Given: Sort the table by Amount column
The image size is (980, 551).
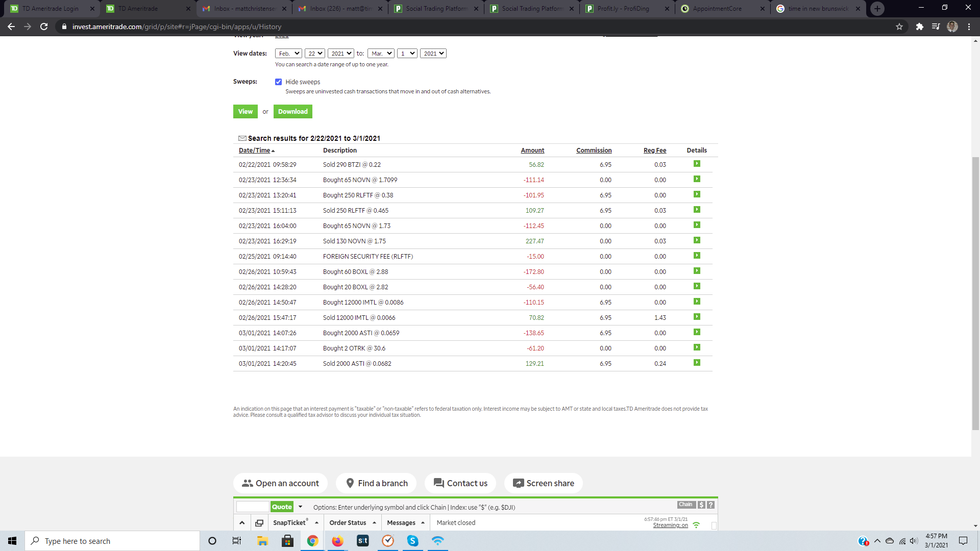Looking at the screenshot, I should [x=532, y=151].
